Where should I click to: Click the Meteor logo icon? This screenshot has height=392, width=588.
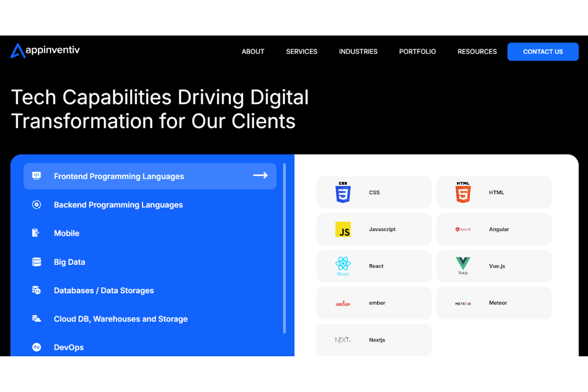click(x=463, y=303)
